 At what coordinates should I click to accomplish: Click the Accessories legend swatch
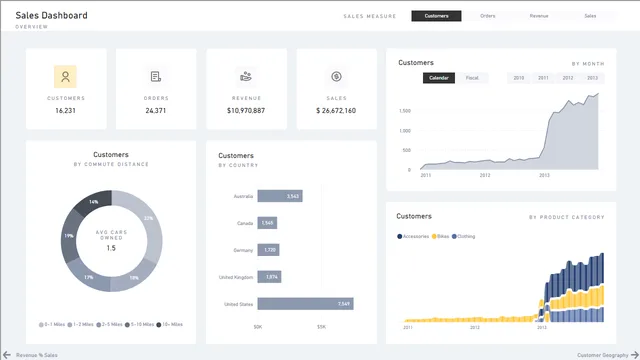(x=400, y=236)
